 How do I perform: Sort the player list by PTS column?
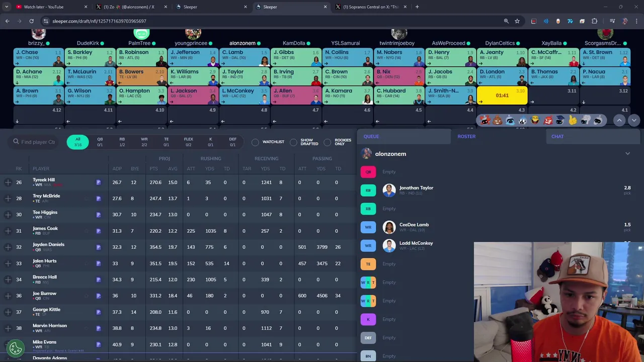(x=154, y=168)
